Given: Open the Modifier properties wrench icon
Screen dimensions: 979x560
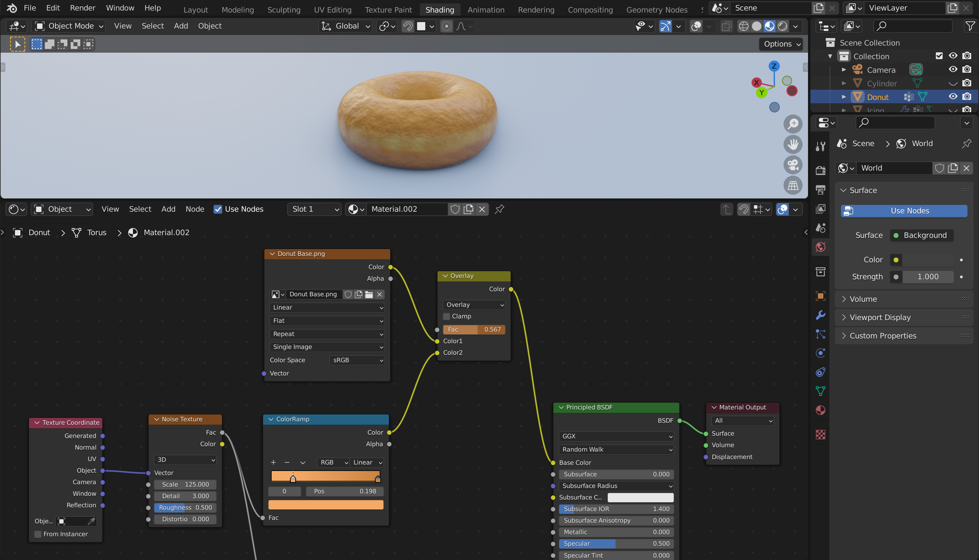Looking at the screenshot, I should [820, 315].
